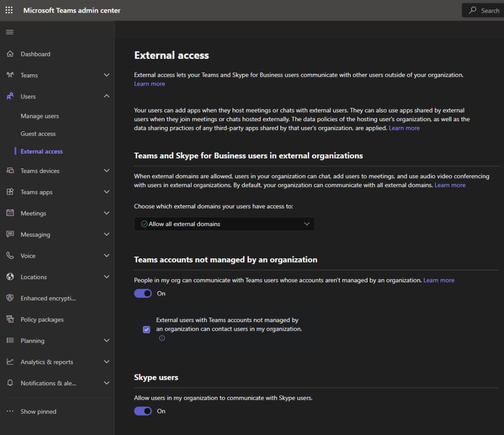504x435 pixels.
Task: Expand the Teams devices section chevron
Action: tap(107, 170)
